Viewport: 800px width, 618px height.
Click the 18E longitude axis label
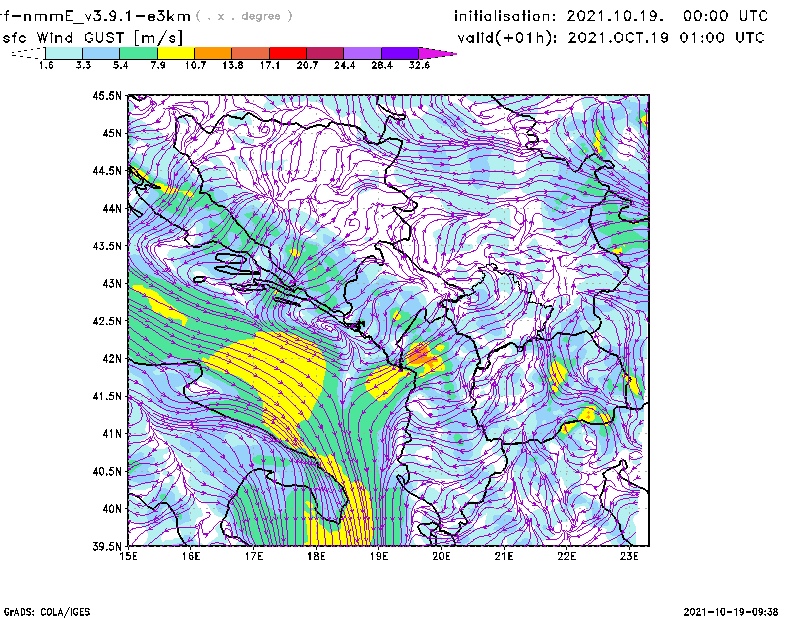coord(316,556)
